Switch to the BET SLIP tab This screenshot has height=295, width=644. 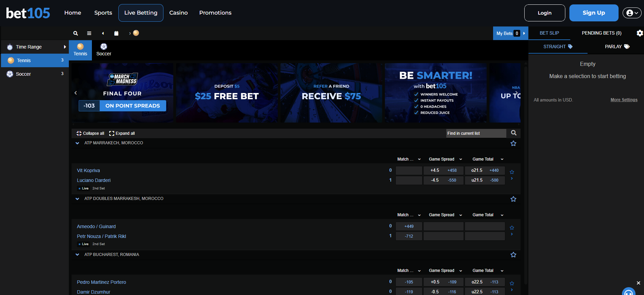click(x=549, y=33)
